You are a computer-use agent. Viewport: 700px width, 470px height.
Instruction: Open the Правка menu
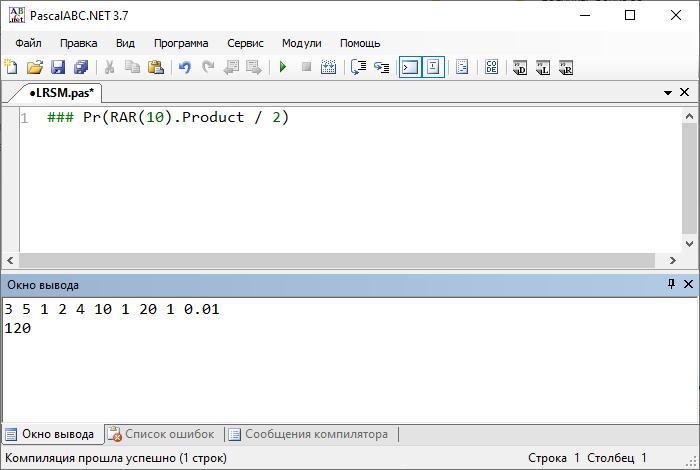[78, 43]
